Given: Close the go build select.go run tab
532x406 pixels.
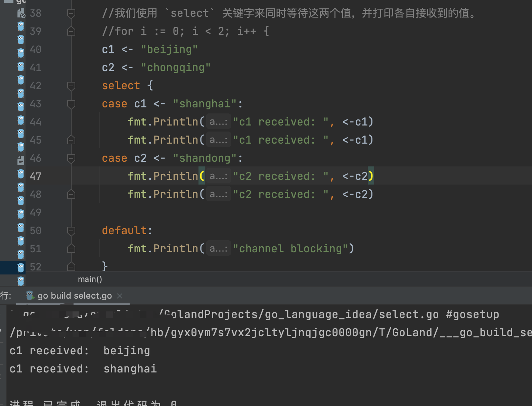Looking at the screenshot, I should point(120,296).
